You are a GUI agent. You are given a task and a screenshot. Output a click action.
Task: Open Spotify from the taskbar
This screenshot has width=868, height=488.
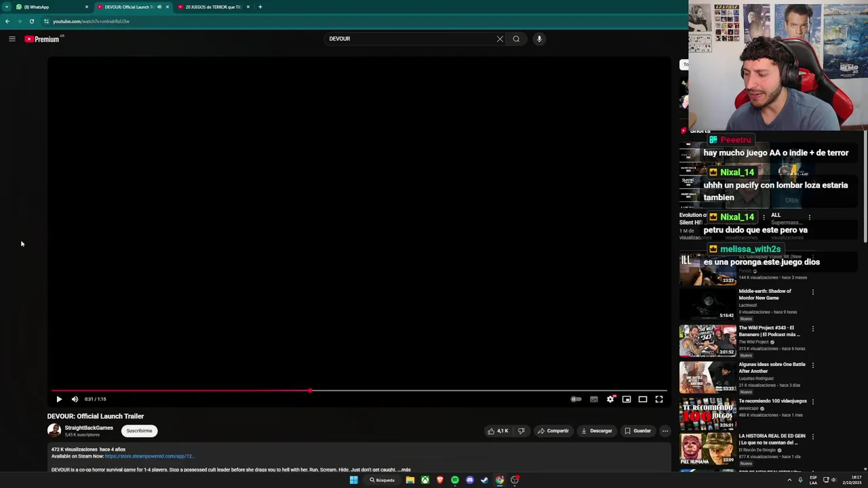point(455,480)
